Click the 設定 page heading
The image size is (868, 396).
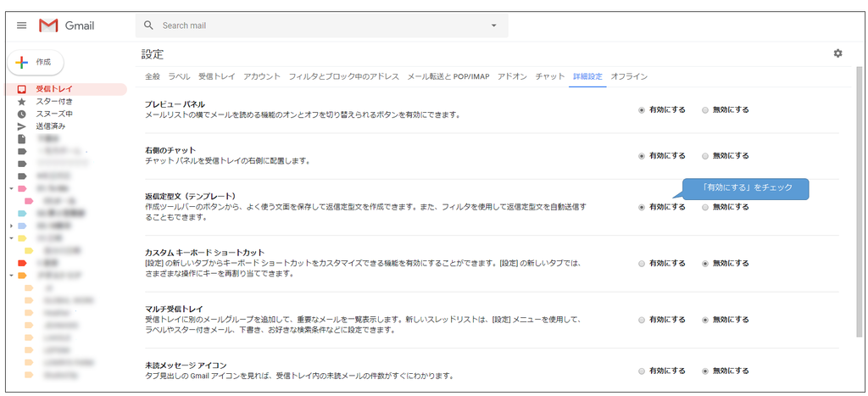[153, 54]
